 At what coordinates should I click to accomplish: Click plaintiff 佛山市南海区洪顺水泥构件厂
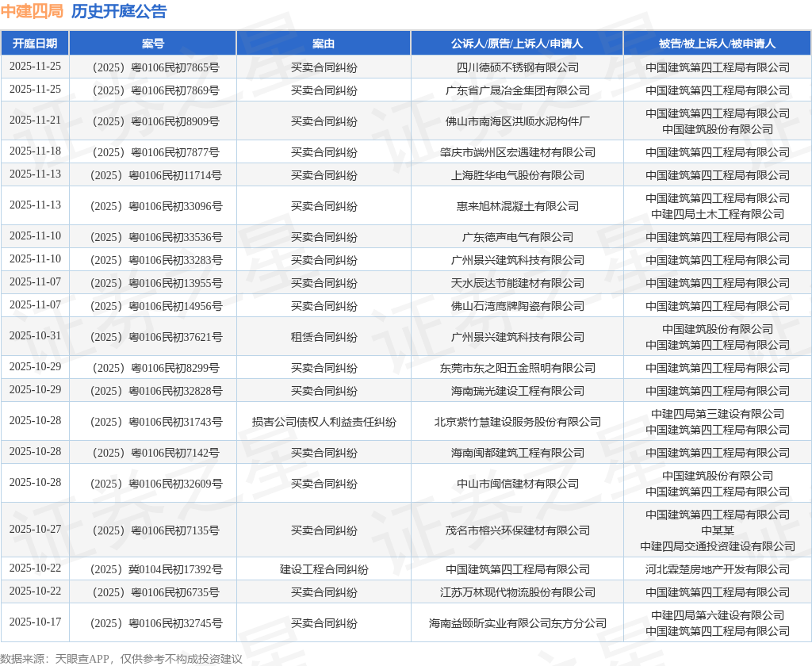(x=517, y=121)
